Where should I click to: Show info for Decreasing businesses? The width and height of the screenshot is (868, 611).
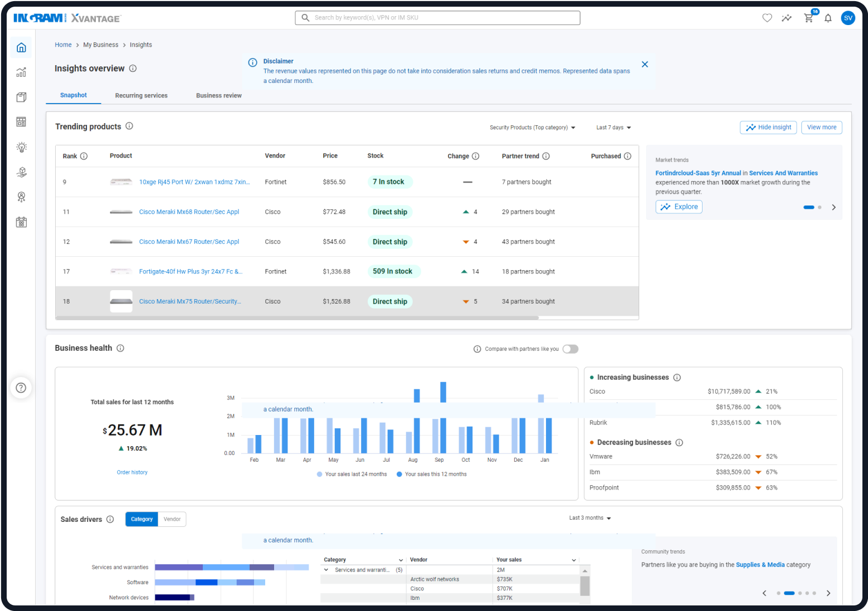tap(680, 443)
